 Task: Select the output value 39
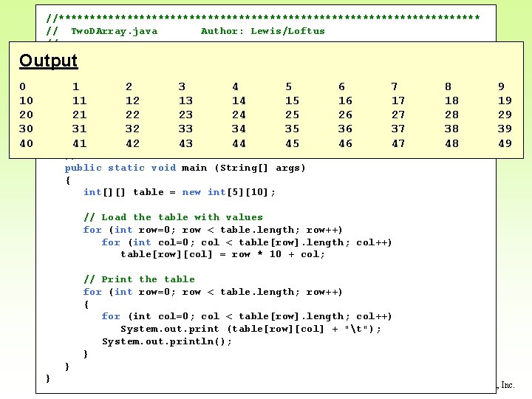click(x=505, y=129)
